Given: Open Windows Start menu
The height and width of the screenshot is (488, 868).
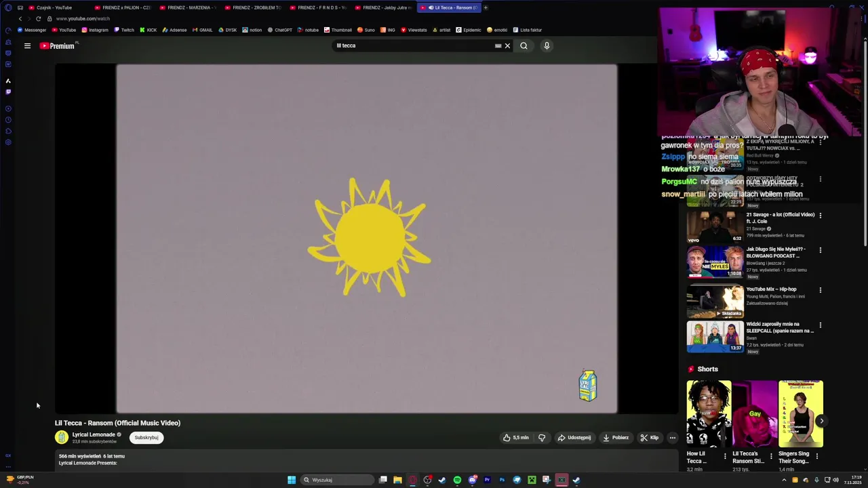Looking at the screenshot, I should [x=292, y=480].
